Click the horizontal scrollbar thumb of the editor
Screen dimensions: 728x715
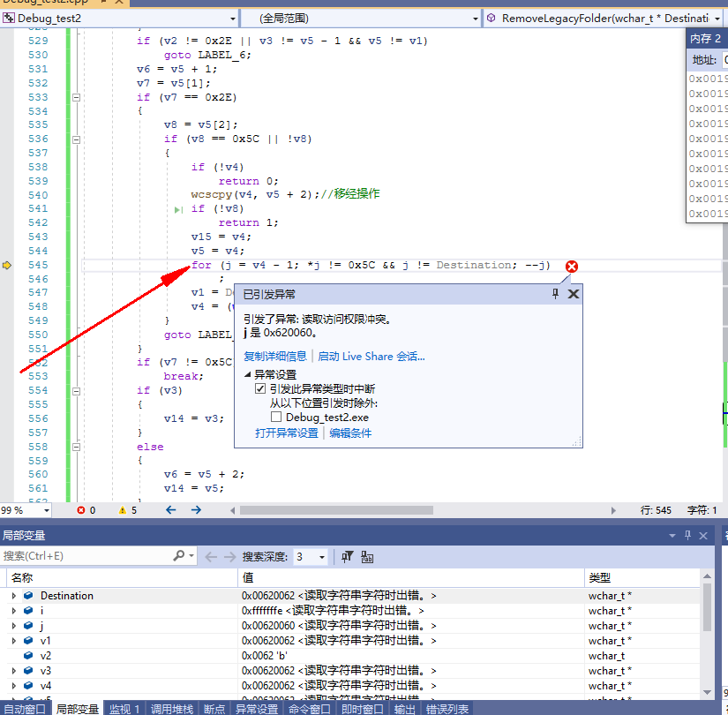[336, 510]
